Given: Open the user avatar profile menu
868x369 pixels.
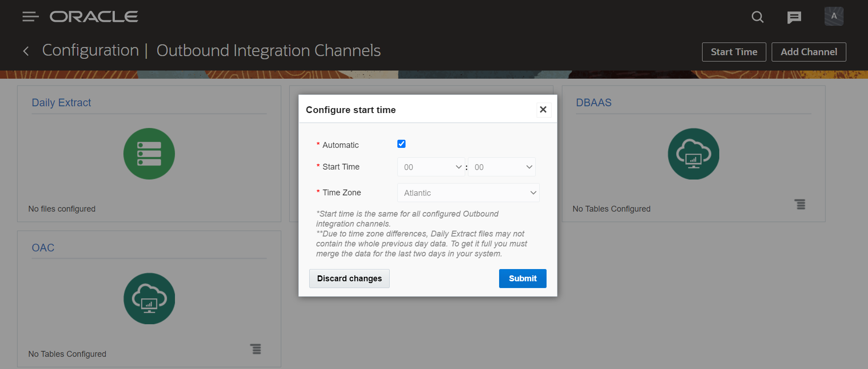Looking at the screenshot, I should 834,16.
